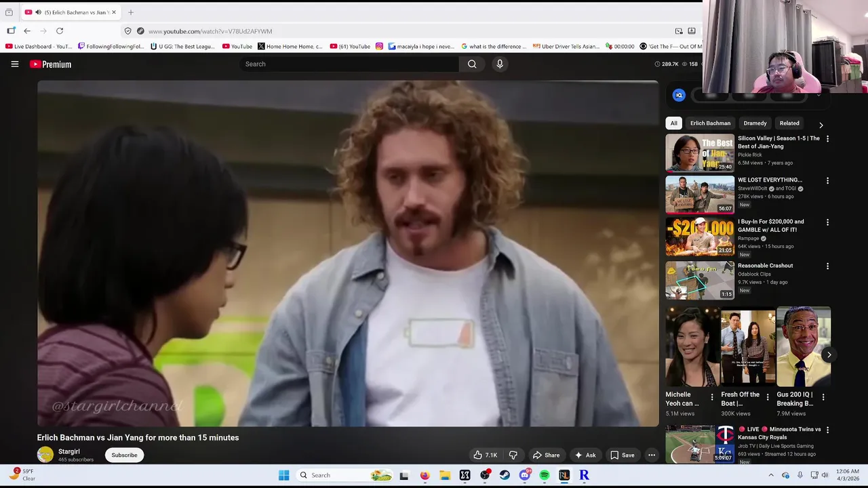Show next Shorts with arrow button
Screen dimensions: 868x488
click(829, 355)
